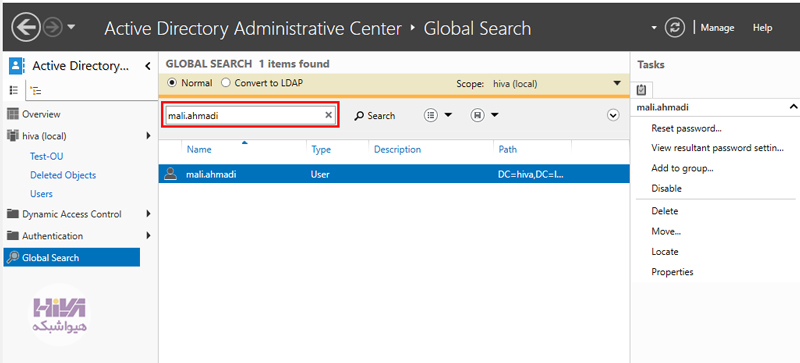Click the save queries disk icon
Viewport: 800px width, 363px height.
click(478, 115)
